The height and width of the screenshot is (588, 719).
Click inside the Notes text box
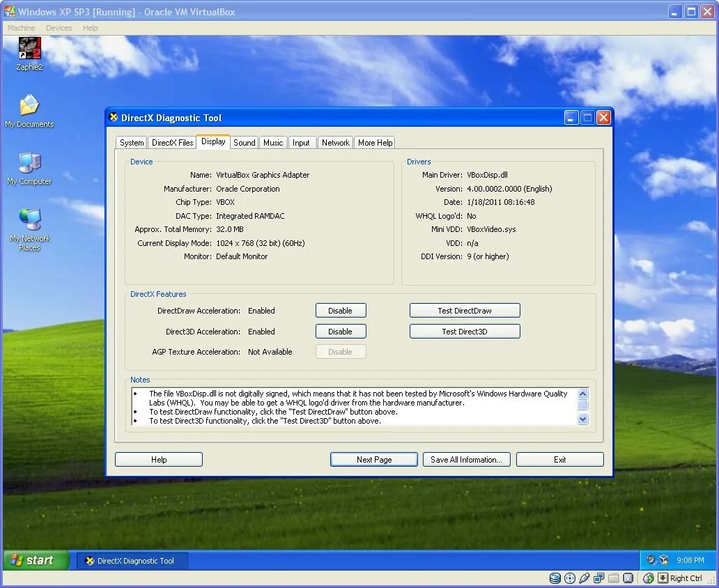pyautogui.click(x=354, y=406)
